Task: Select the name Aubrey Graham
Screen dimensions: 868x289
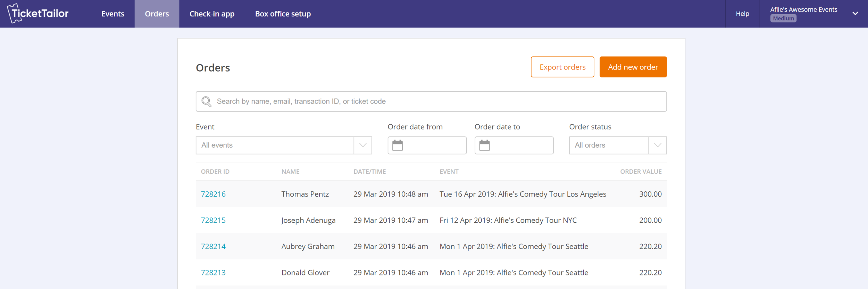Action: [x=308, y=246]
